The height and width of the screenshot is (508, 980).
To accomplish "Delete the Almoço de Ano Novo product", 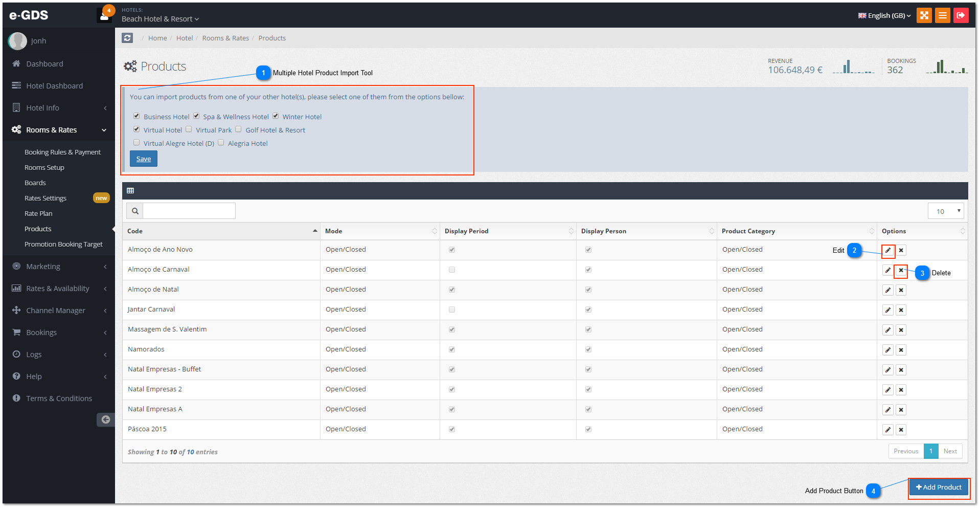I will pos(901,250).
